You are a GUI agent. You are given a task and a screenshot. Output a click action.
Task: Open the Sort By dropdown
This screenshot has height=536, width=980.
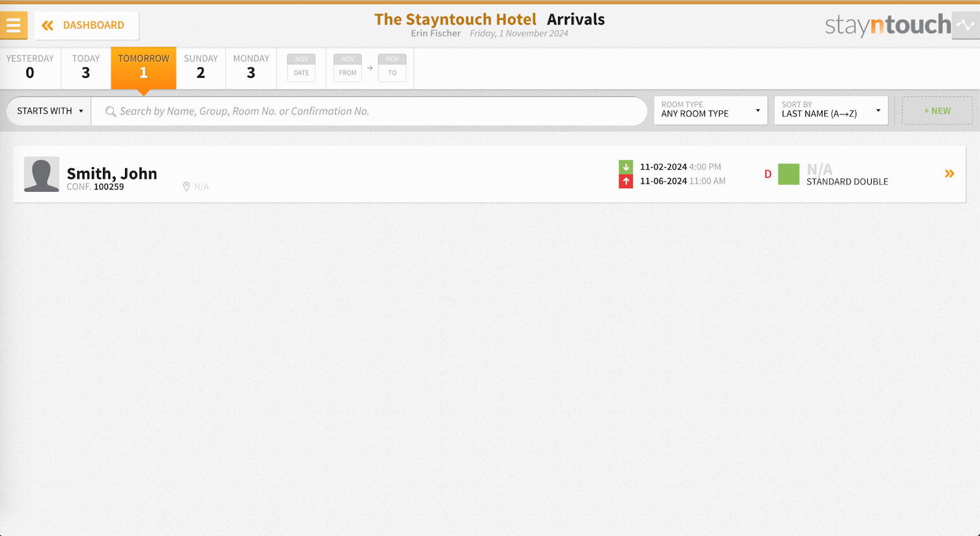[x=831, y=110]
